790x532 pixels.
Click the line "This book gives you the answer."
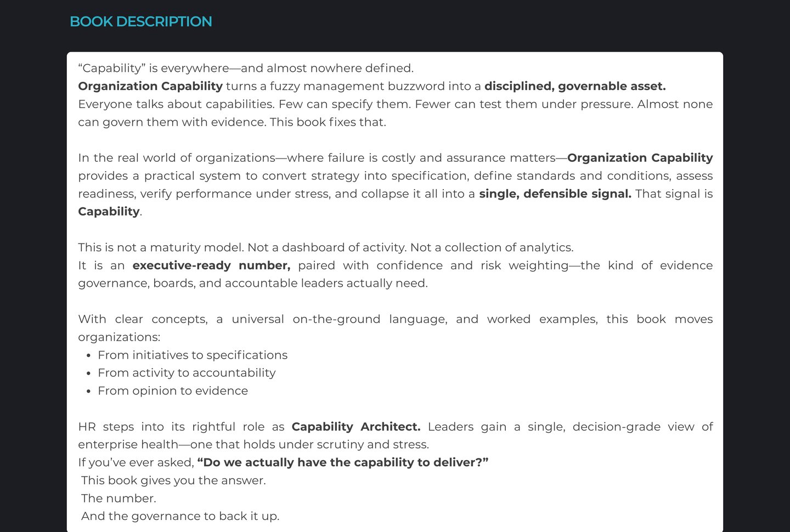tap(173, 480)
